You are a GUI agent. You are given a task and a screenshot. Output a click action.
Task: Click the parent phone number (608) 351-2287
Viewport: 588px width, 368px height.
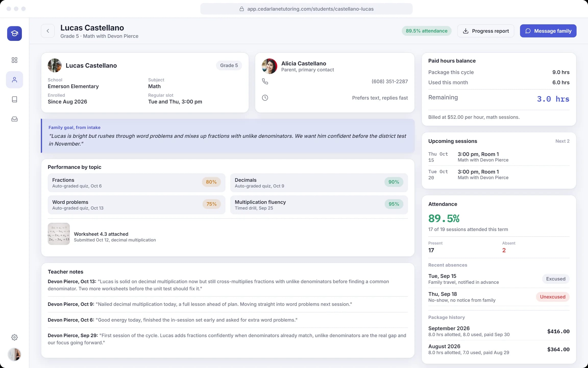coord(389,82)
